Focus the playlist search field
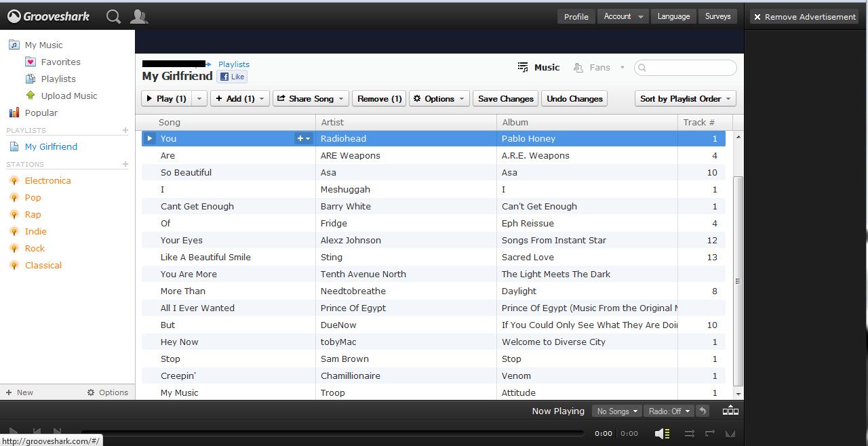868x446 pixels. pyautogui.click(x=686, y=68)
